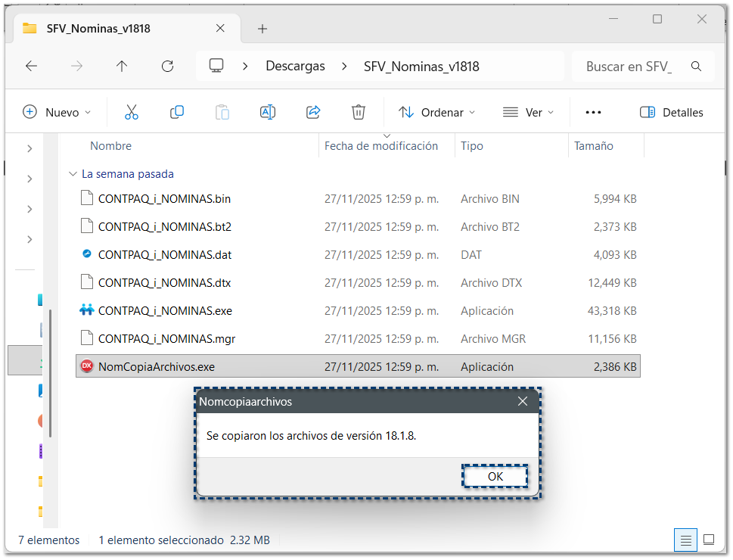Click the 7 elementos status text
The width and height of the screenshot is (733, 560).
(x=49, y=540)
